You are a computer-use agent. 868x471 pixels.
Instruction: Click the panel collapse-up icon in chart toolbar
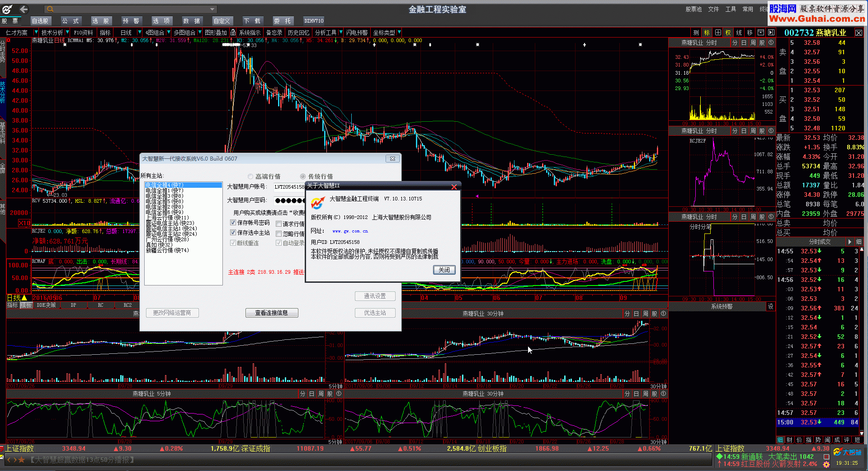761,33
